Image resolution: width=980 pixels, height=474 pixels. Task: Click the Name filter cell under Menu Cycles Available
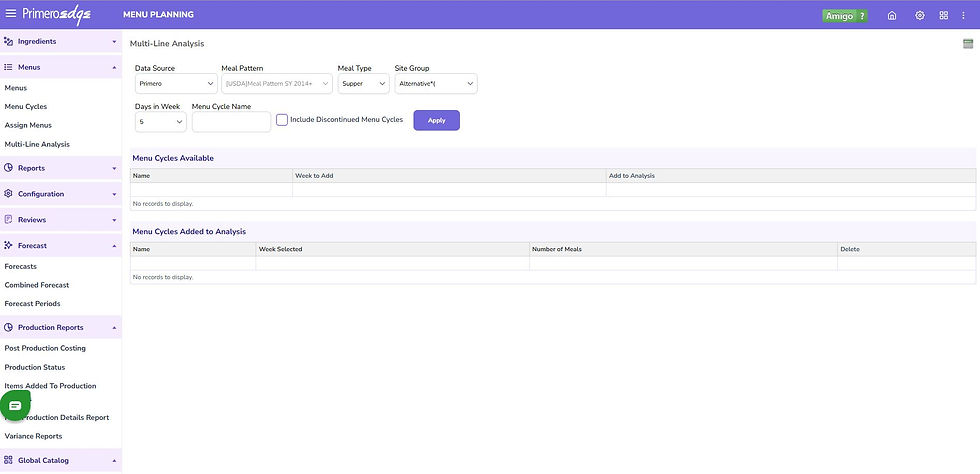tap(211, 189)
